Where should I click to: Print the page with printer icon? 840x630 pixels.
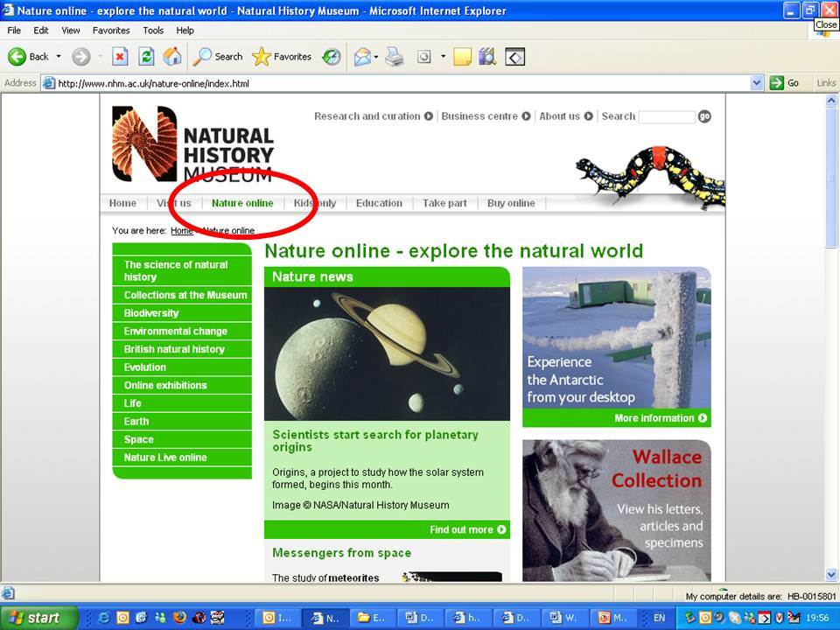[395, 56]
